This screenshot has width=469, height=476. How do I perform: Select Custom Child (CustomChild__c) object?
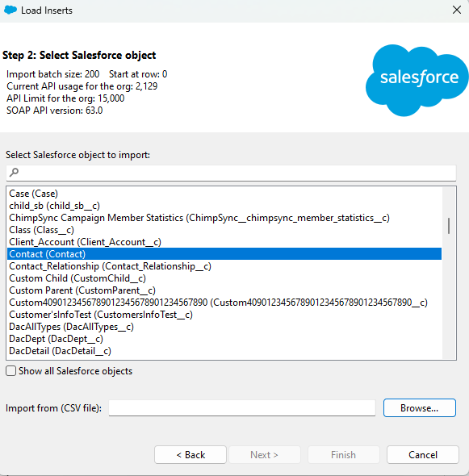[x=224, y=278]
